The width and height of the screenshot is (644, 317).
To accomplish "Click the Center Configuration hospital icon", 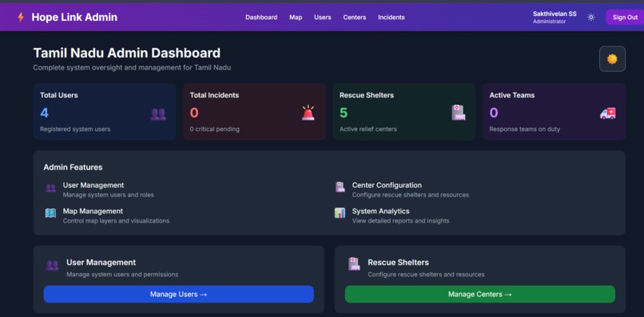I will [x=340, y=187].
